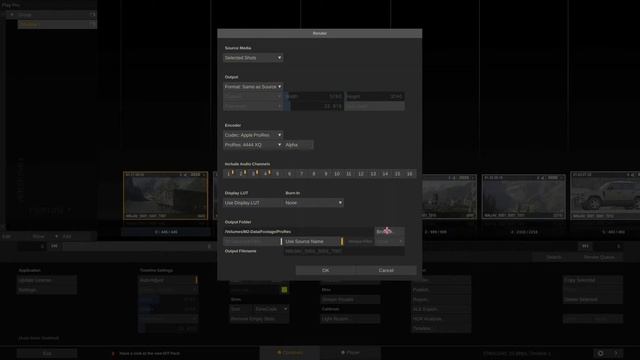Switch to the Construct tab

point(290,353)
